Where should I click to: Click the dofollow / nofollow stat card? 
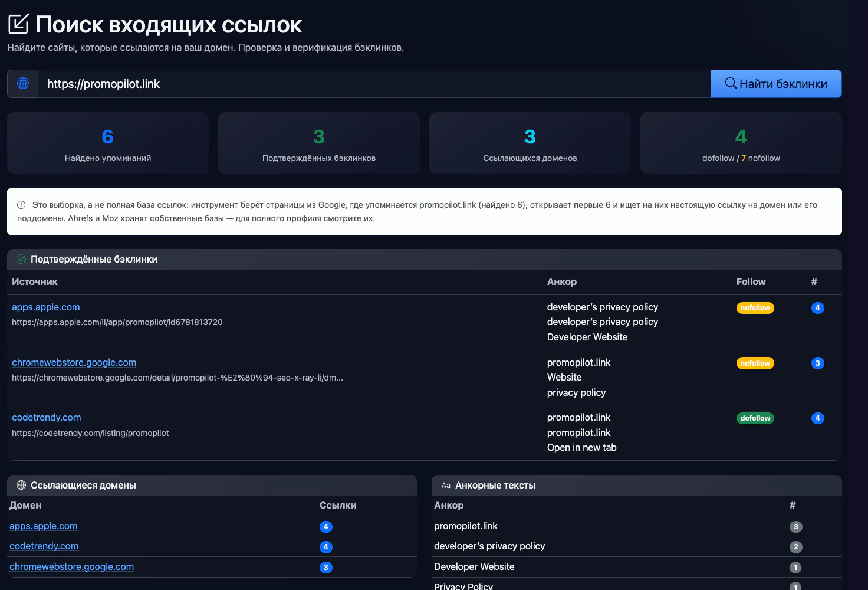pos(741,143)
